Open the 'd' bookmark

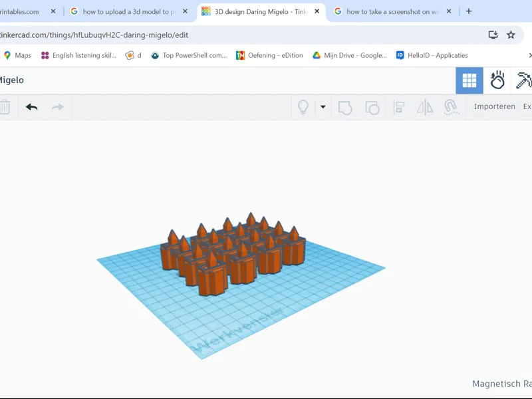[x=133, y=55]
